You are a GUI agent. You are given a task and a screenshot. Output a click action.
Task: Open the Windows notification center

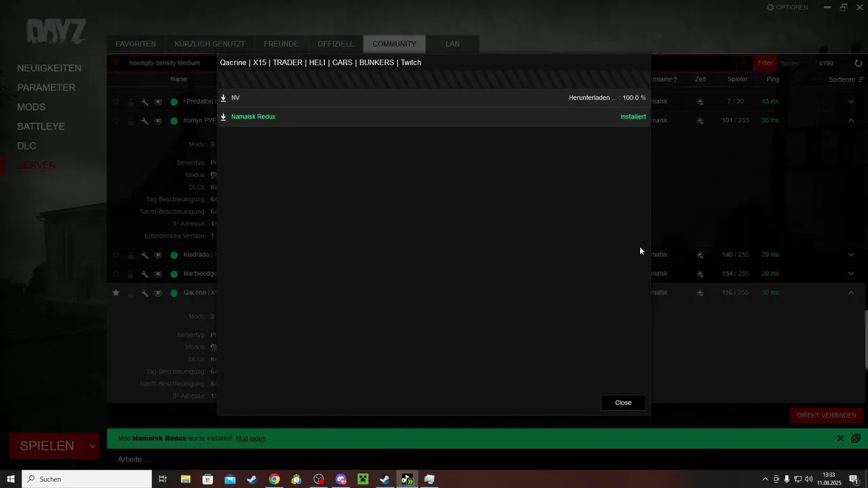(854, 479)
